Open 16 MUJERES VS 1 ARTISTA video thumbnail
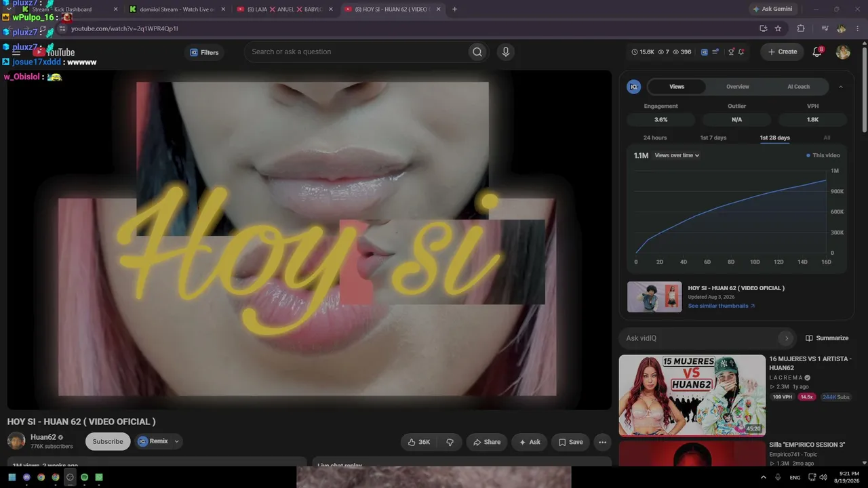The width and height of the screenshot is (868, 488). [x=692, y=395]
